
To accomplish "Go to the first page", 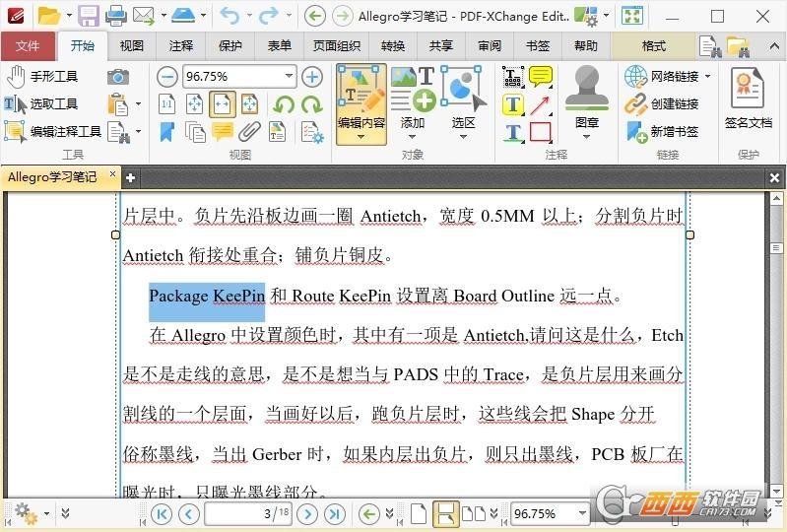I will (162, 513).
